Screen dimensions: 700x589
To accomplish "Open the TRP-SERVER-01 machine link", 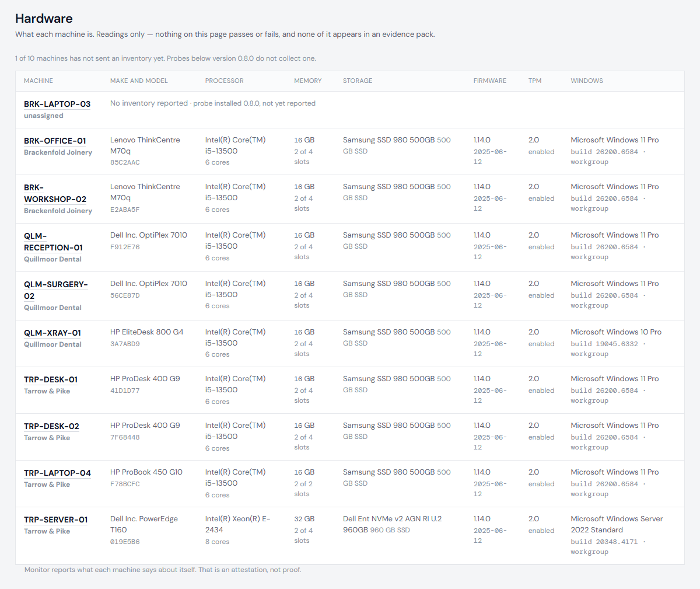I will [56, 520].
